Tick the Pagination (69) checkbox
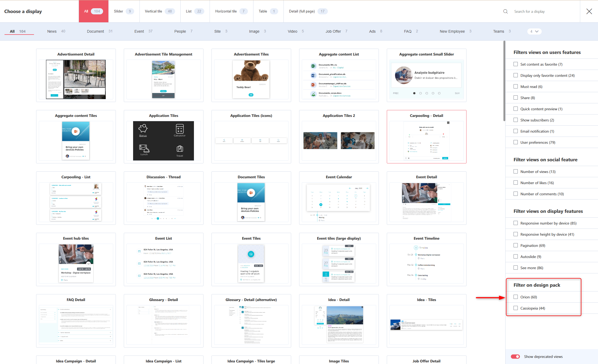 click(516, 245)
